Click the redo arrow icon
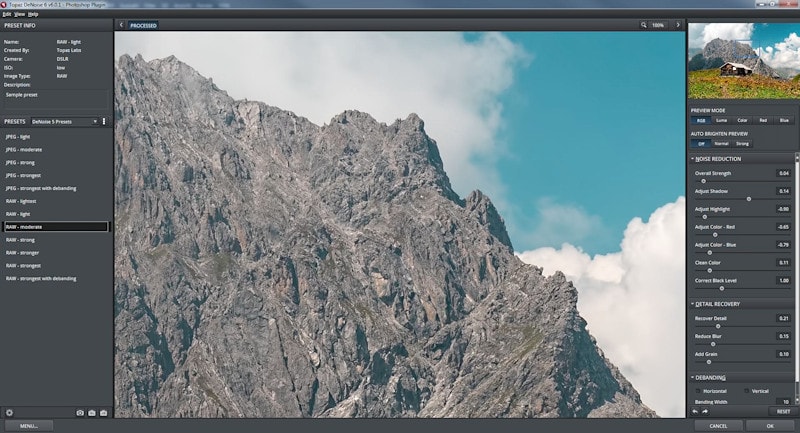Viewport: 800px width, 433px height. 705,411
